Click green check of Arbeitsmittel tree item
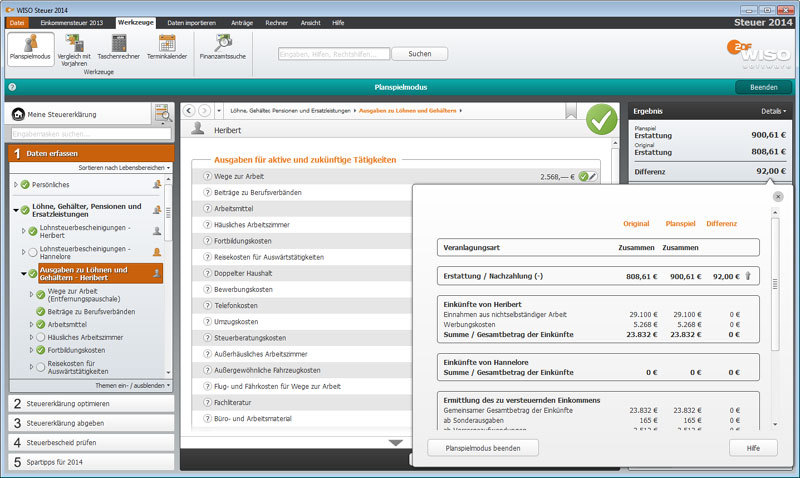The width and height of the screenshot is (800, 478). tap(41, 324)
